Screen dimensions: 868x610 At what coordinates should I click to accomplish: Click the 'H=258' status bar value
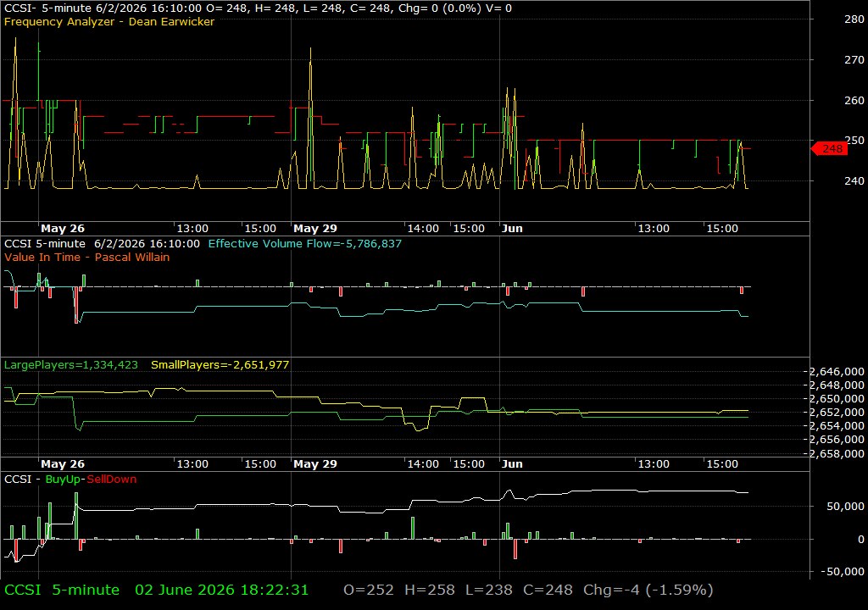(430, 590)
